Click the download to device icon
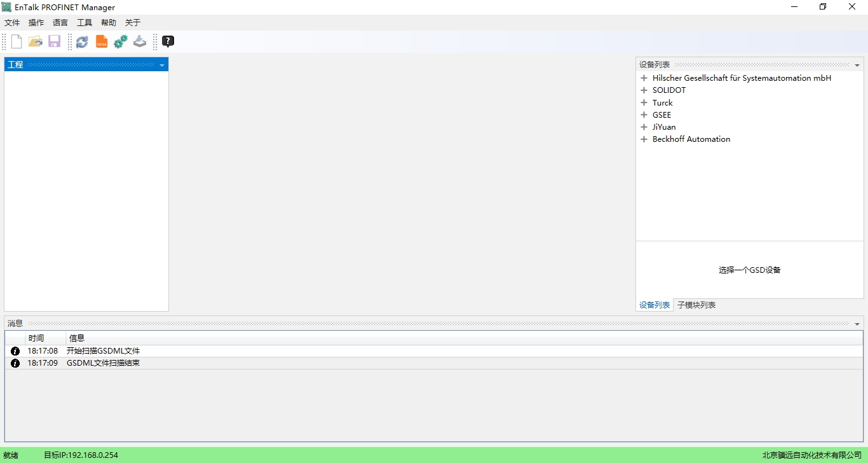This screenshot has height=463, width=868. click(x=140, y=42)
